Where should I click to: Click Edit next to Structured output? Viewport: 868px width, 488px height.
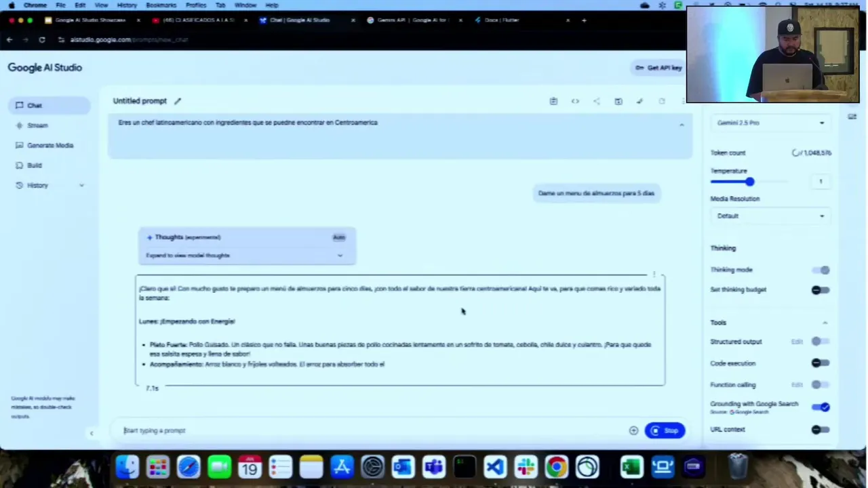click(797, 342)
